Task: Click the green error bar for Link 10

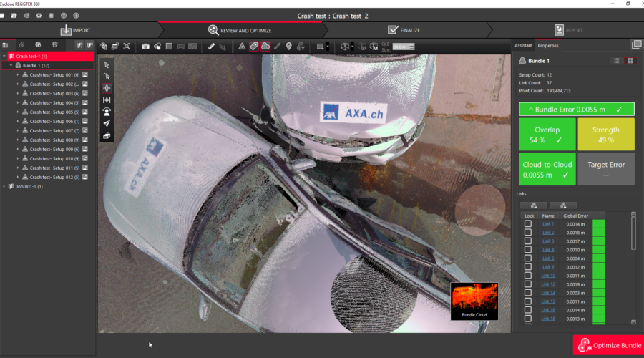Action: tap(599, 276)
